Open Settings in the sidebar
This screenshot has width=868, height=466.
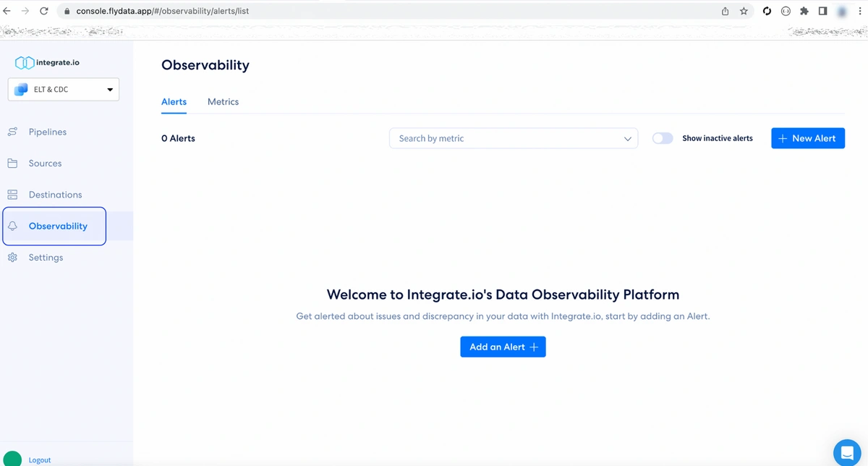(x=46, y=258)
